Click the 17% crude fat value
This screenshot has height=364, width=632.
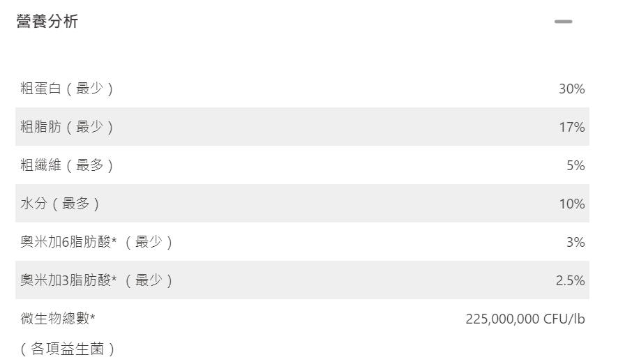tap(571, 127)
